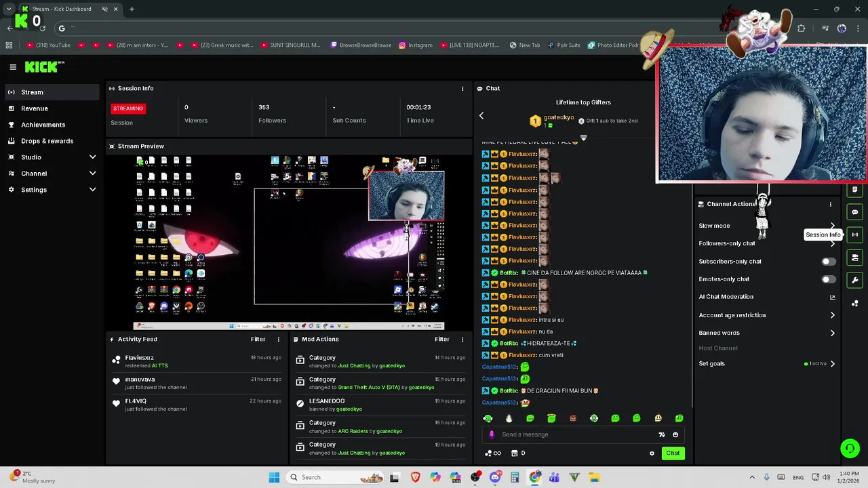This screenshot has width=868, height=488.
Task: Toggle Subscribers-only chat switch
Action: (x=829, y=261)
